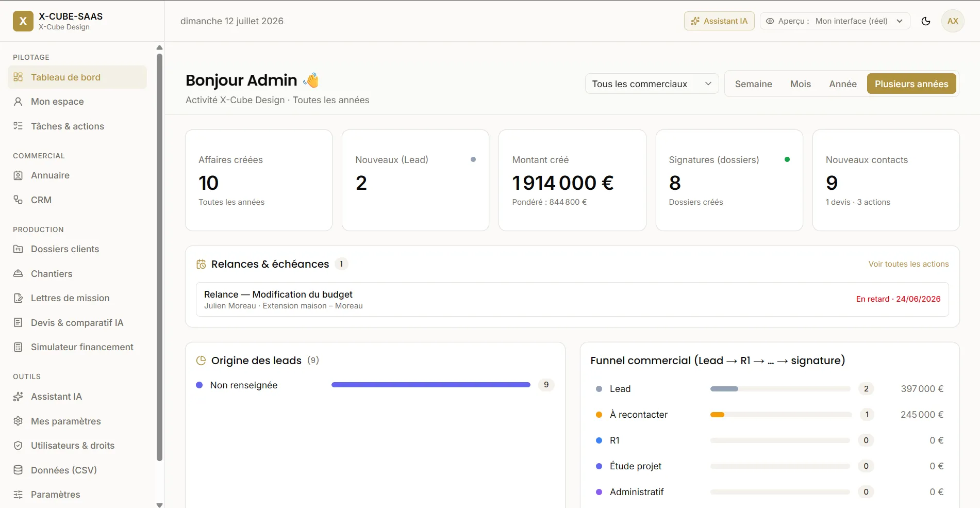The image size is (980, 508).
Task: Click the Mes paramètres gear icon
Action: point(18,421)
